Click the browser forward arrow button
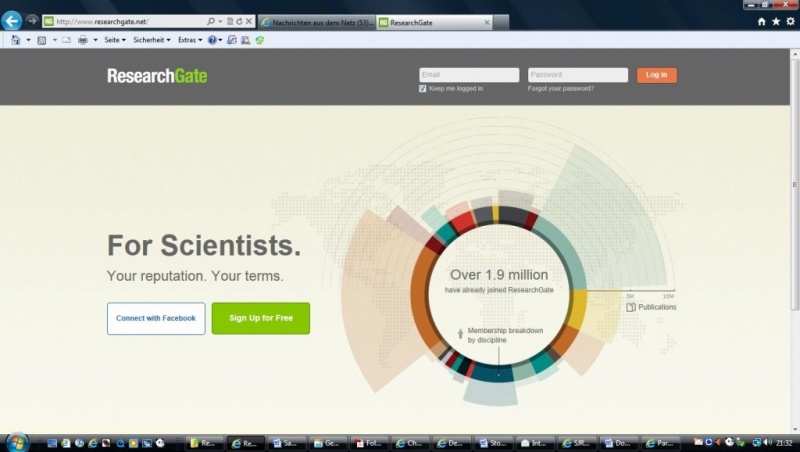Image resolution: width=800 pixels, height=452 pixels. coord(32,21)
